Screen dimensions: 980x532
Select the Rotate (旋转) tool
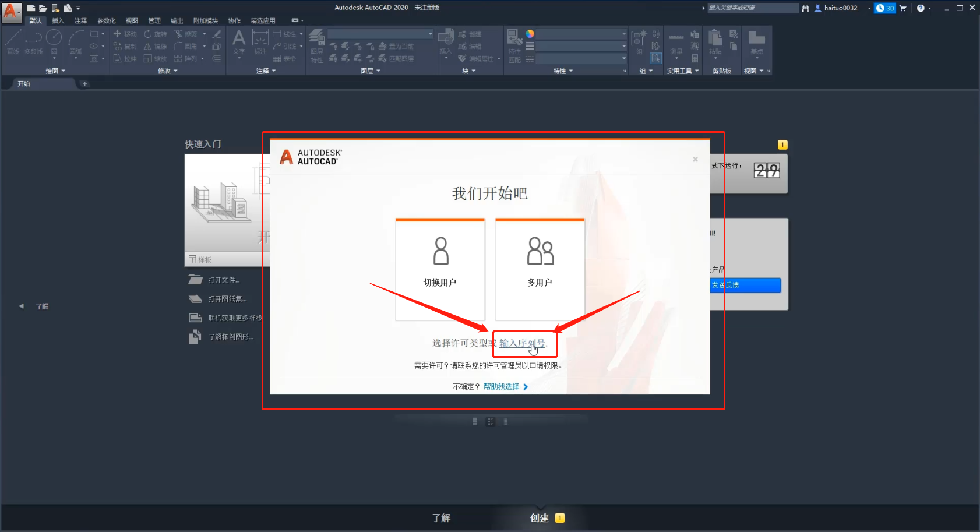[155, 34]
